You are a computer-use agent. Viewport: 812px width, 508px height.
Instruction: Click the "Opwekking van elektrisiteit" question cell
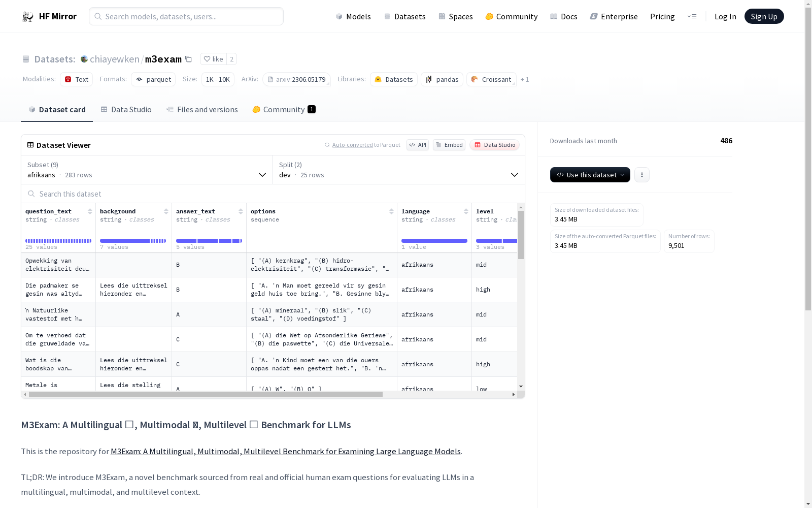(x=58, y=265)
